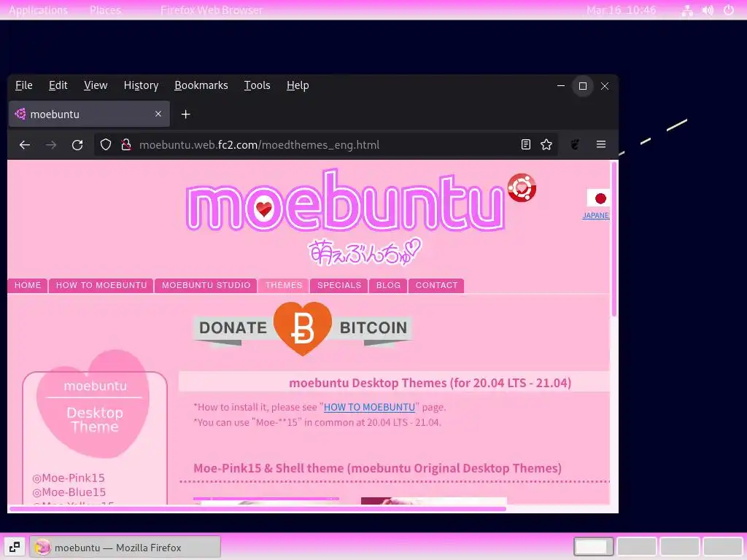The image size is (747, 560).
Task: Click the vertical page scrollbar
Action: point(614,239)
